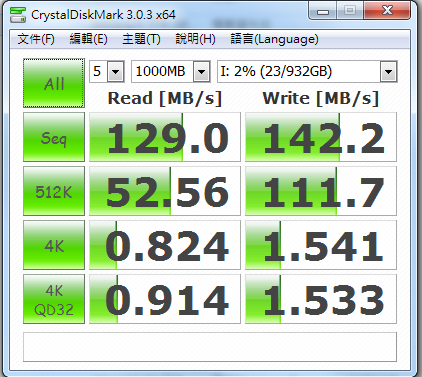The width and height of the screenshot is (422, 377).
Task: Select the 4K read result 0.824
Action: coord(165,245)
